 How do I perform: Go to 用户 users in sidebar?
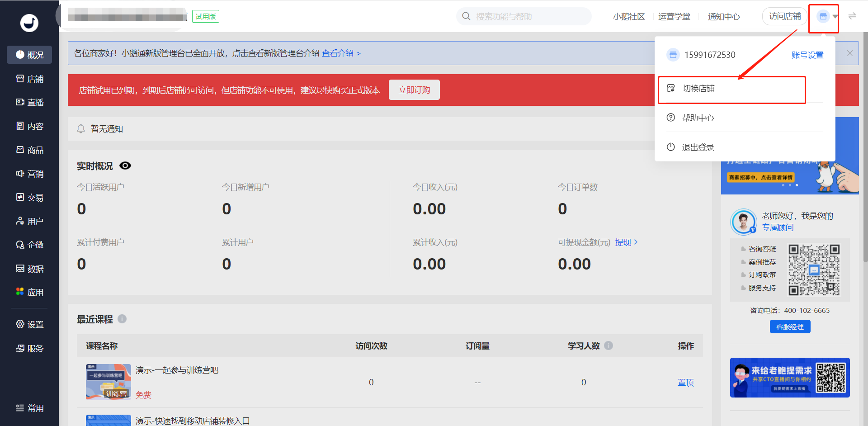(x=29, y=221)
